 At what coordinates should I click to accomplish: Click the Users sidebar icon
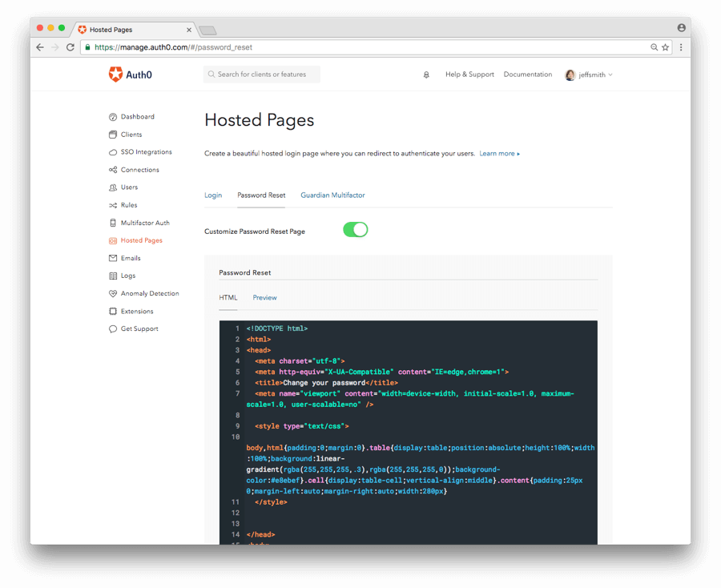113,187
